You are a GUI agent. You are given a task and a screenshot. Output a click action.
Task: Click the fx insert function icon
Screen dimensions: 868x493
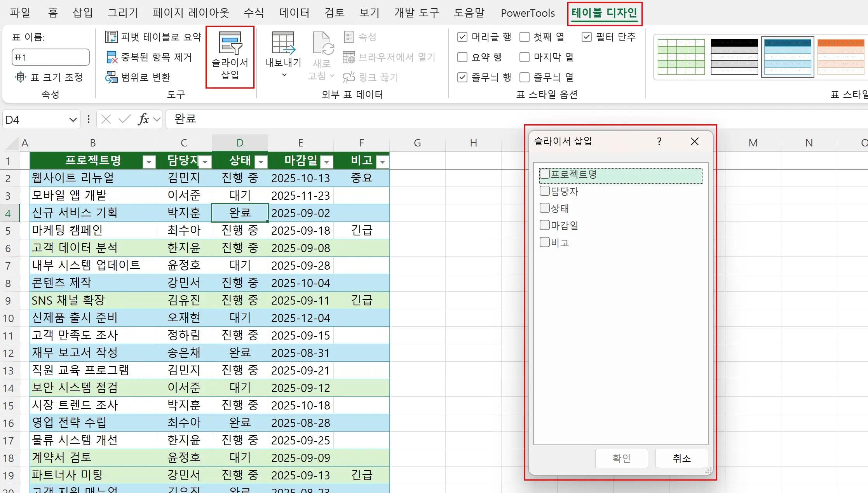pos(143,119)
